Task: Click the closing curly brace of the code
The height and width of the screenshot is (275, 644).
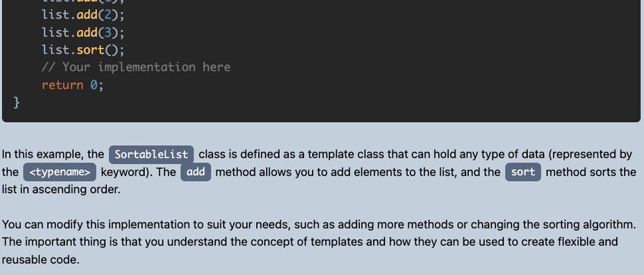Action: click(16, 102)
